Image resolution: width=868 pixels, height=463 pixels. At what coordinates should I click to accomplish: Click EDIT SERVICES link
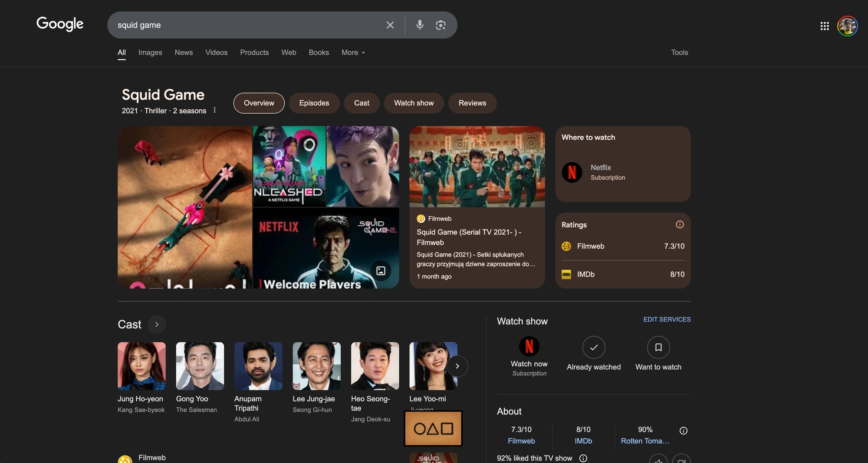tap(667, 319)
